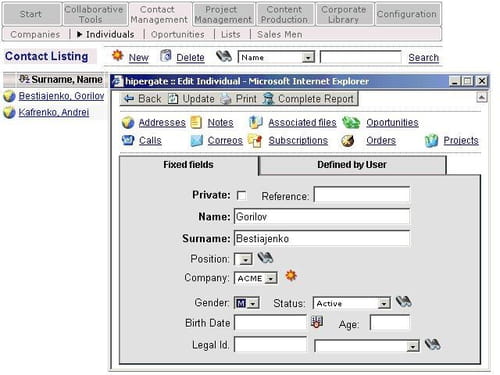This screenshot has width=500, height=375.
Task: Click the Complete Report icon
Action: (268, 99)
